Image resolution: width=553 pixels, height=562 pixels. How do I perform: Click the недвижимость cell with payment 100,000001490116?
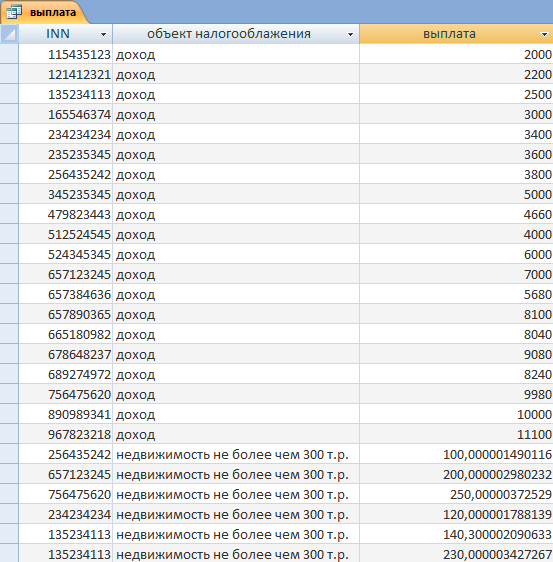[x=236, y=454]
